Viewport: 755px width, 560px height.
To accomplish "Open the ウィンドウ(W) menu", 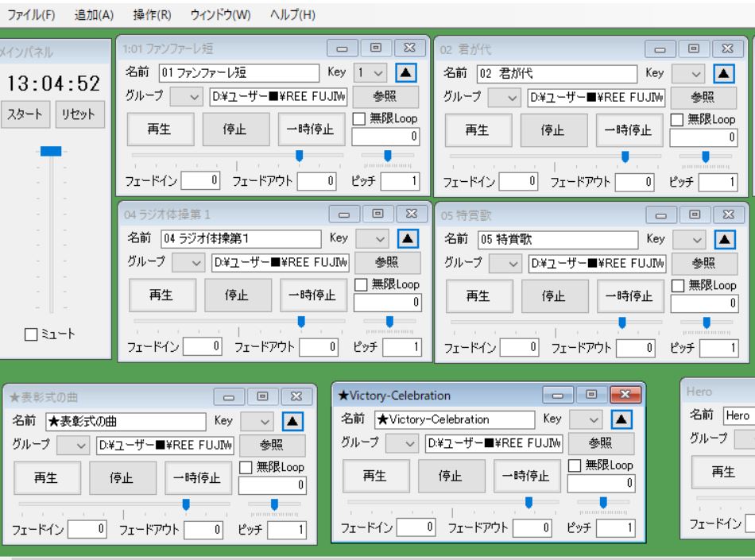I will tap(220, 15).
